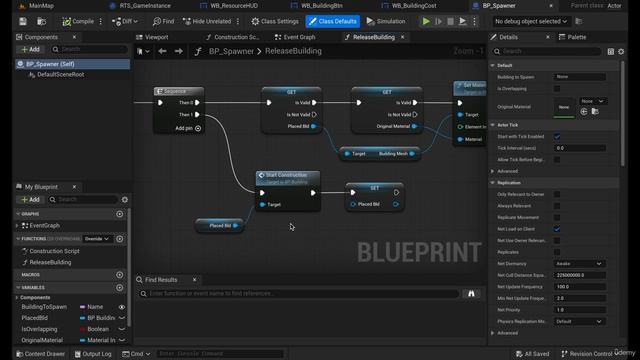
Task: Save the current blueprint asset
Action: pyautogui.click(x=23, y=21)
